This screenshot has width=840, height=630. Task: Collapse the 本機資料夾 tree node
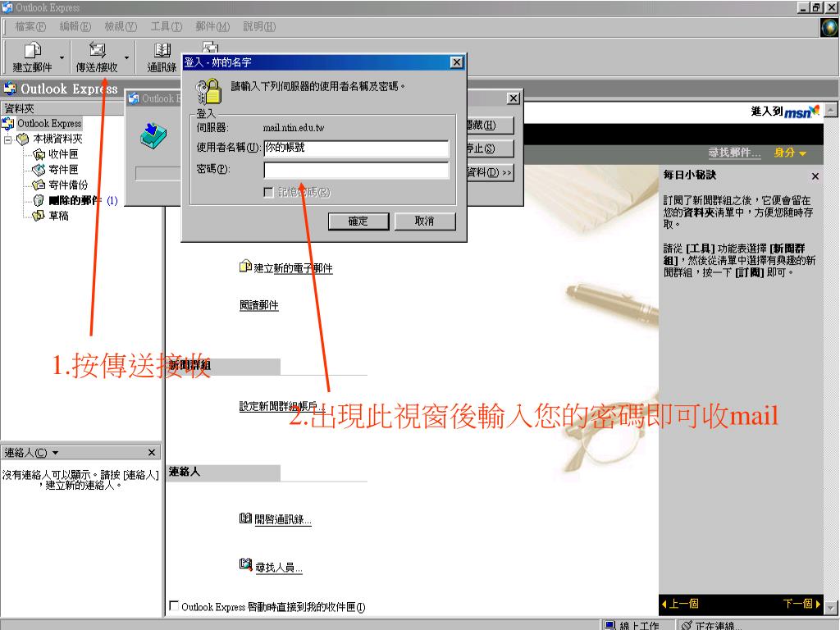click(7, 139)
